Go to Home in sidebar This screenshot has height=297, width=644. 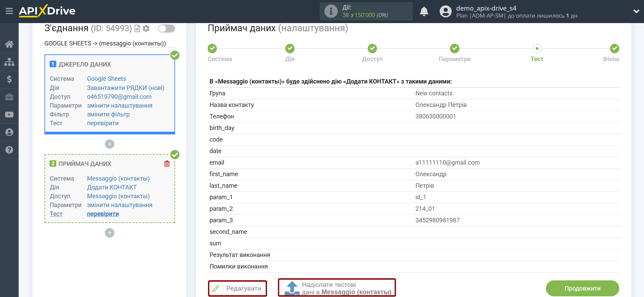tap(9, 44)
